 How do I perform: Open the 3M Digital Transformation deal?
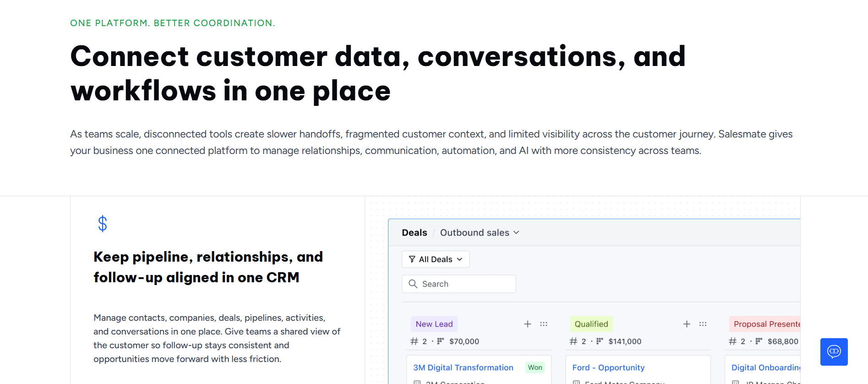463,368
